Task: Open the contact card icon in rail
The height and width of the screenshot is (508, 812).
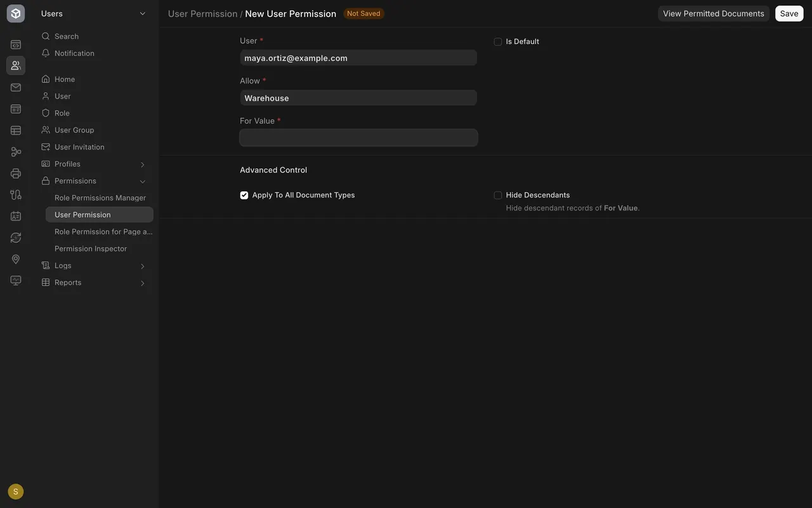Action: click(16, 216)
